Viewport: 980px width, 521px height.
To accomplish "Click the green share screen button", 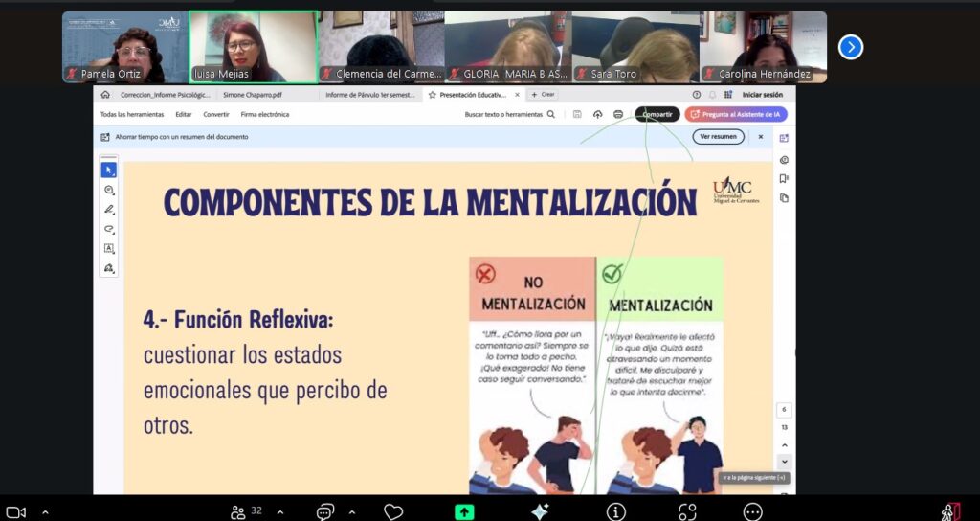I will pos(464,511).
